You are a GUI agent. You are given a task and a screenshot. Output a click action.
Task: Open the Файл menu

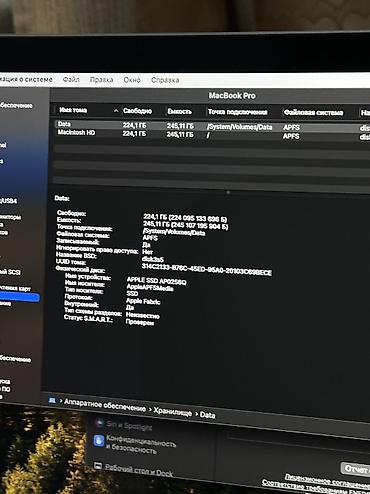tap(71, 80)
